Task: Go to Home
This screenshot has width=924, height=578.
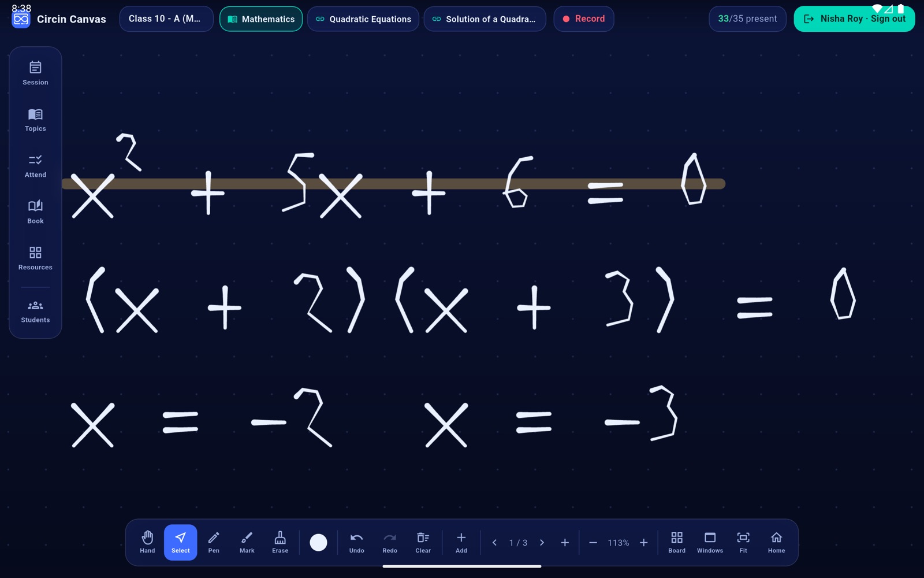Action: point(776,542)
